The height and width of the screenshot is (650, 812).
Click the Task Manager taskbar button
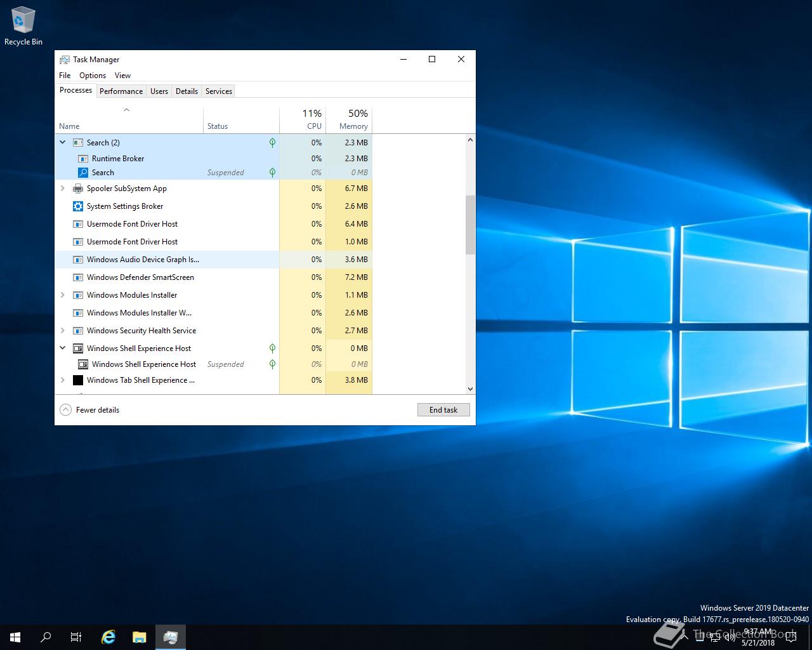click(170, 637)
